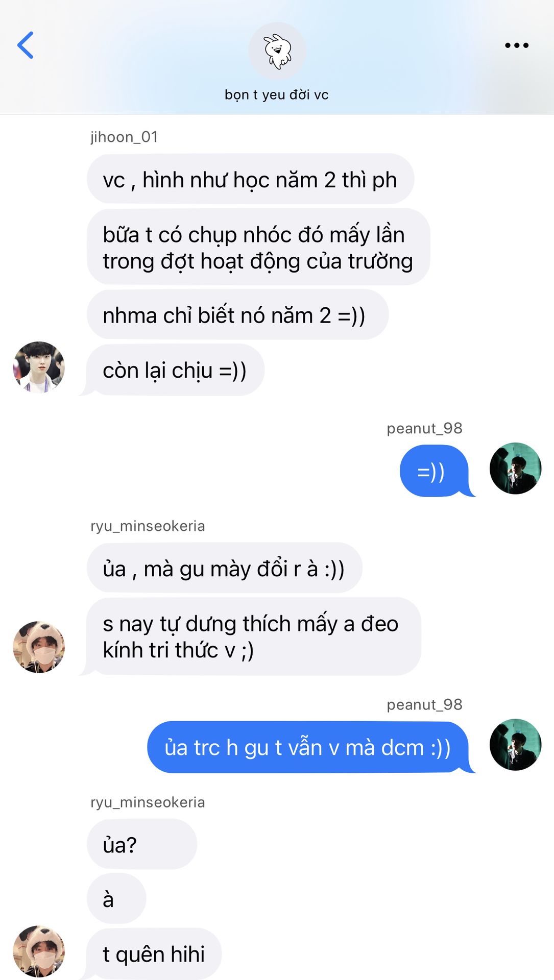Tap peanut_98's avatar beside 'ủa trc h gu' message

pos(515,744)
